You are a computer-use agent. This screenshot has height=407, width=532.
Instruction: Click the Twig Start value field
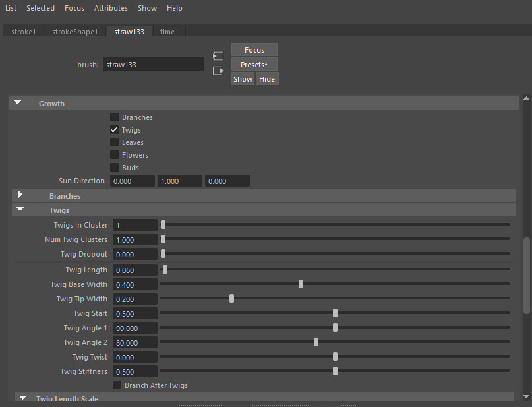[x=135, y=313]
